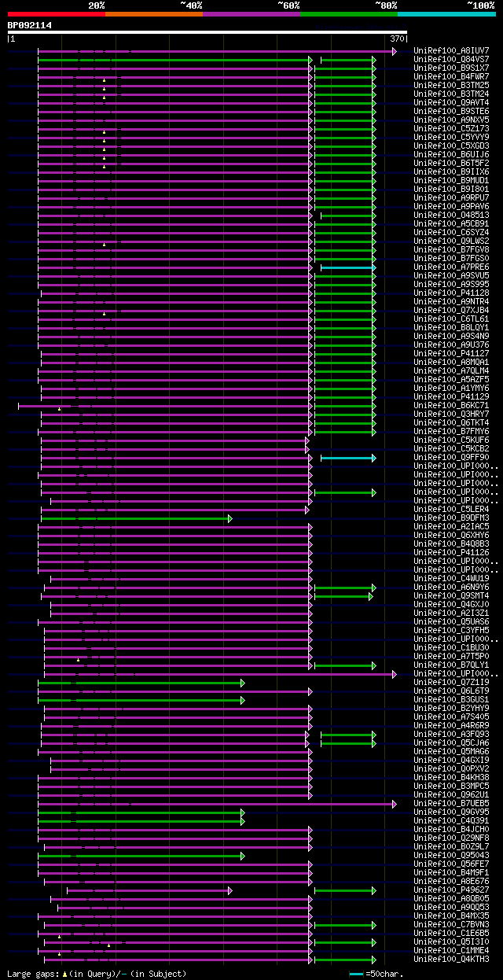Open the UniRef100_B6UIJ6 hit
This screenshot has width=503, height=980.
pos(451,155)
